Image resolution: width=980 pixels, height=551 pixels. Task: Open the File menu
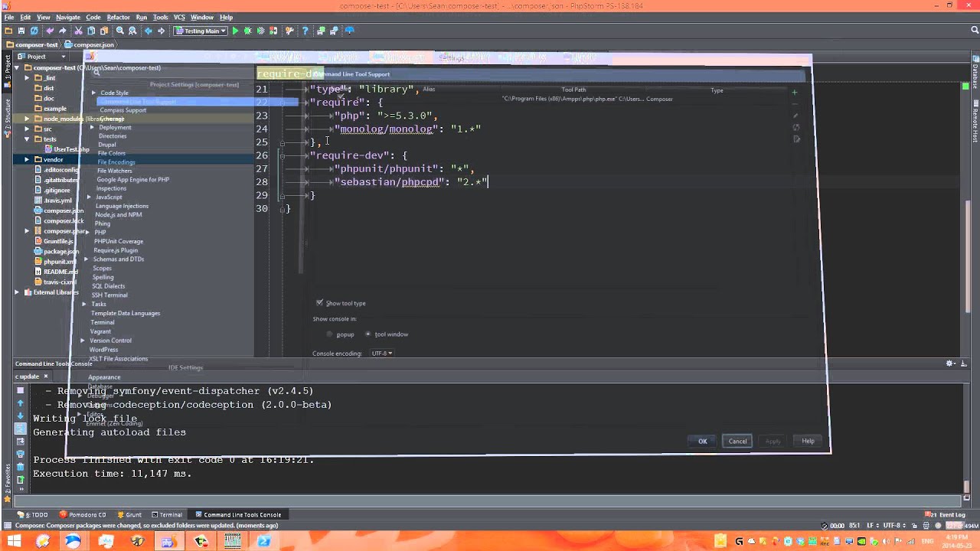point(9,17)
